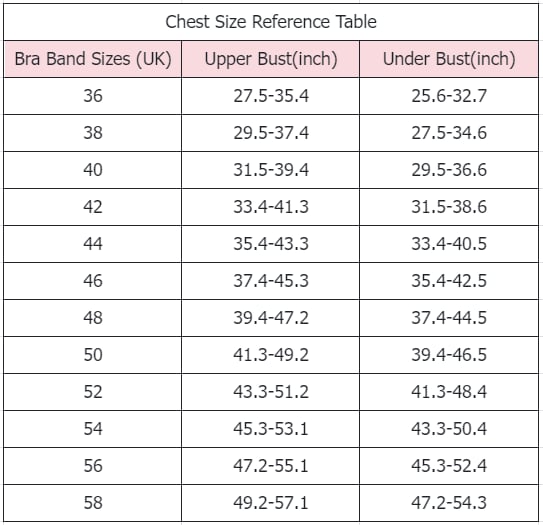Select band size 54 cell
Screen dimensions: 543x525
[x=93, y=429]
